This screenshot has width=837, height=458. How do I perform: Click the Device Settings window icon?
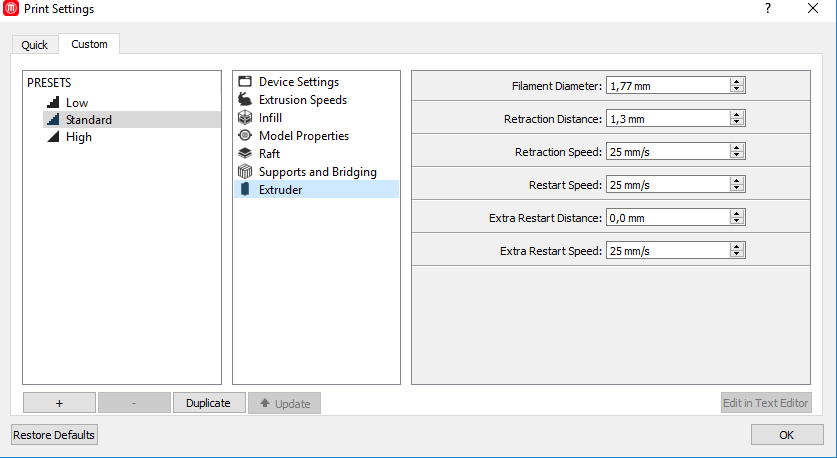click(x=245, y=82)
